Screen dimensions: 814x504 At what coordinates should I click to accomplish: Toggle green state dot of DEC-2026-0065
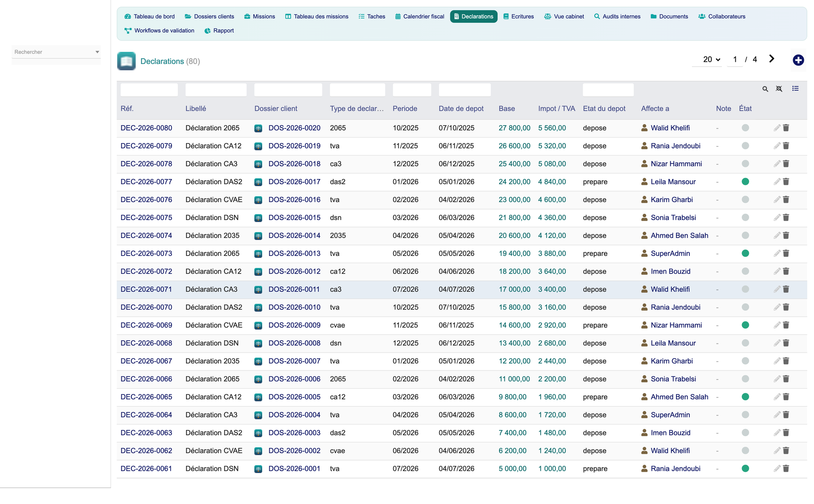pyautogui.click(x=745, y=397)
